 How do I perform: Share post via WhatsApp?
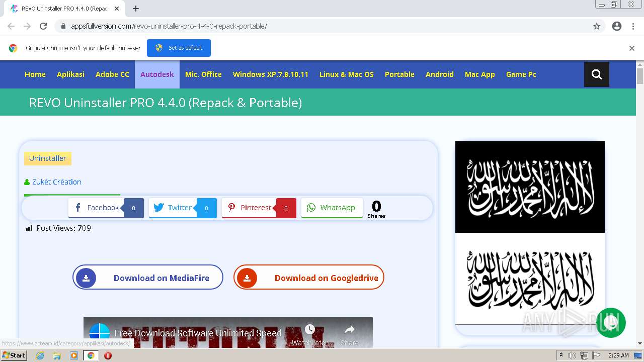coord(332,208)
